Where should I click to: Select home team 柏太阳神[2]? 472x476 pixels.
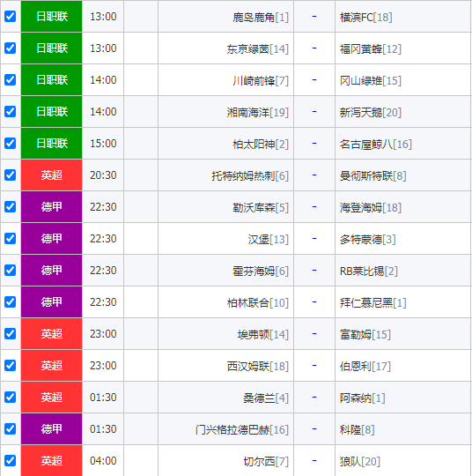pyautogui.click(x=261, y=145)
